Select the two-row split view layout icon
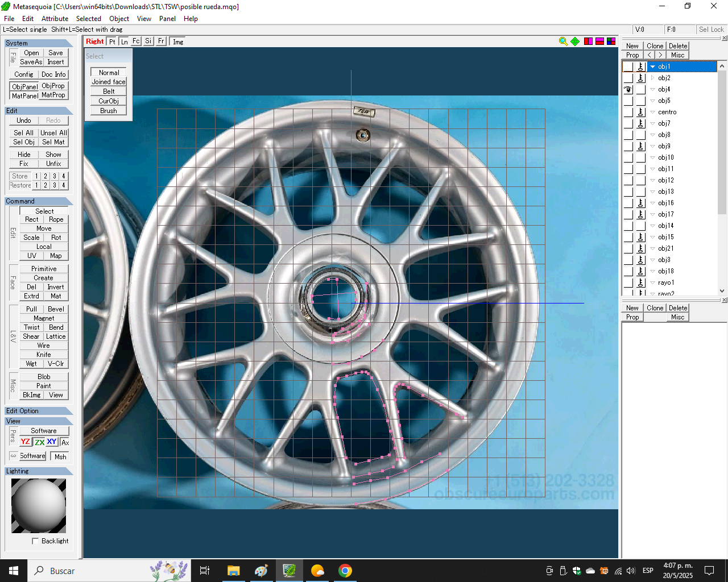This screenshot has width=728, height=582. (x=599, y=41)
